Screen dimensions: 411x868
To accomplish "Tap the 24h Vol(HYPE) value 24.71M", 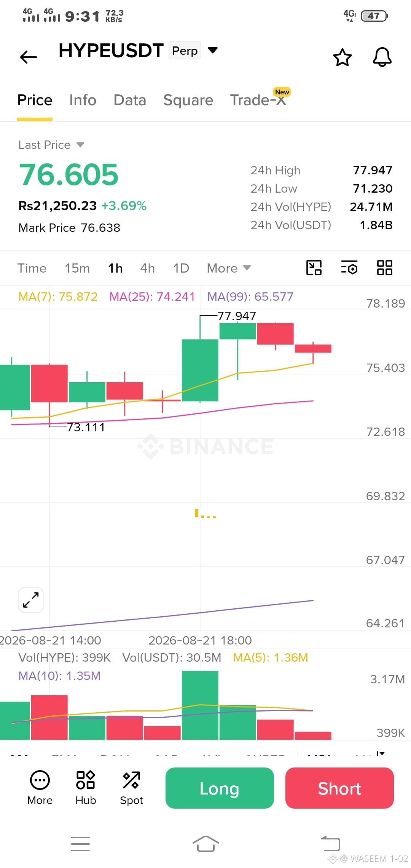I will tap(371, 207).
